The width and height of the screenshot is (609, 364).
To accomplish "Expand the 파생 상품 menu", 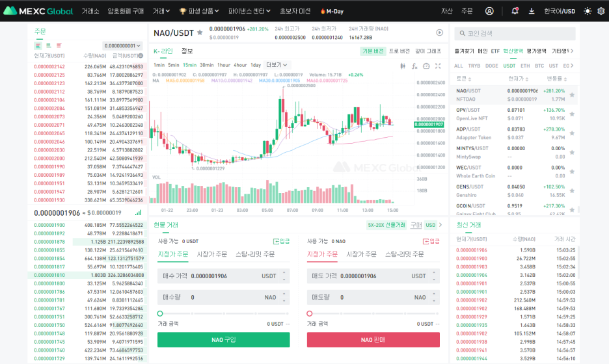I will (199, 11).
